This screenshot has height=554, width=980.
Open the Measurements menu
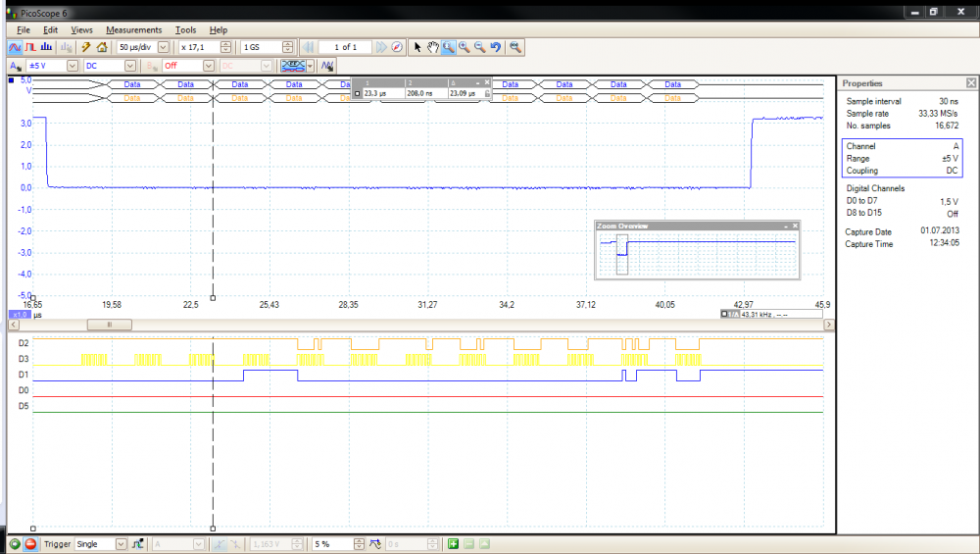pos(133,30)
